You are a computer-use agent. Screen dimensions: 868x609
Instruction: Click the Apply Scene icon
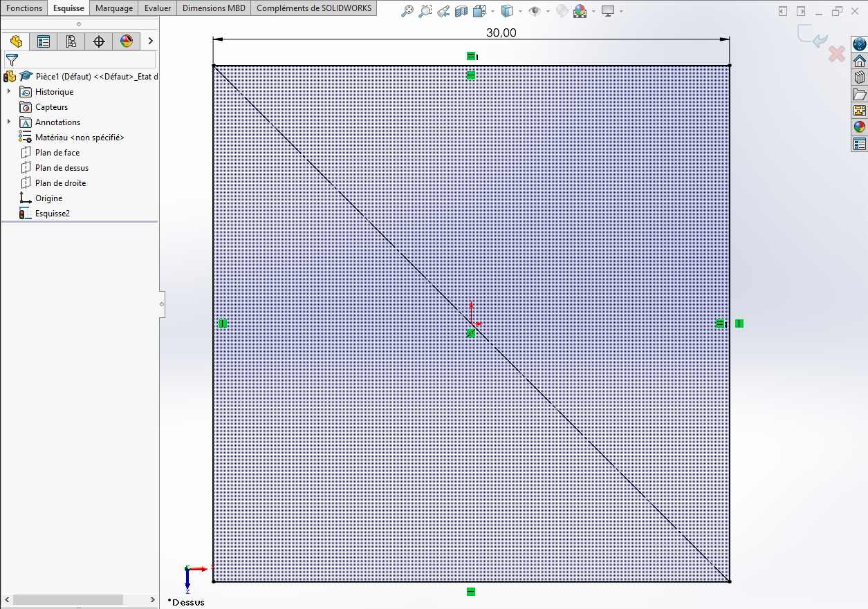coord(580,11)
